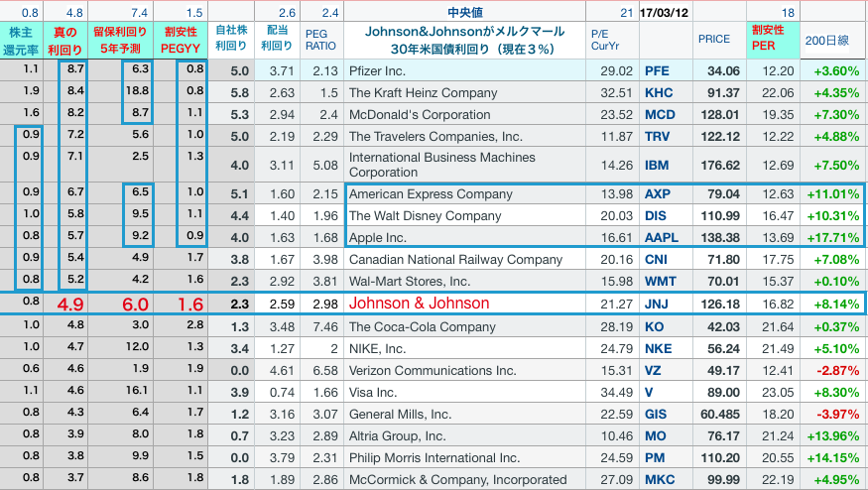Click the 割安性 PEGYY column header

click(181, 41)
